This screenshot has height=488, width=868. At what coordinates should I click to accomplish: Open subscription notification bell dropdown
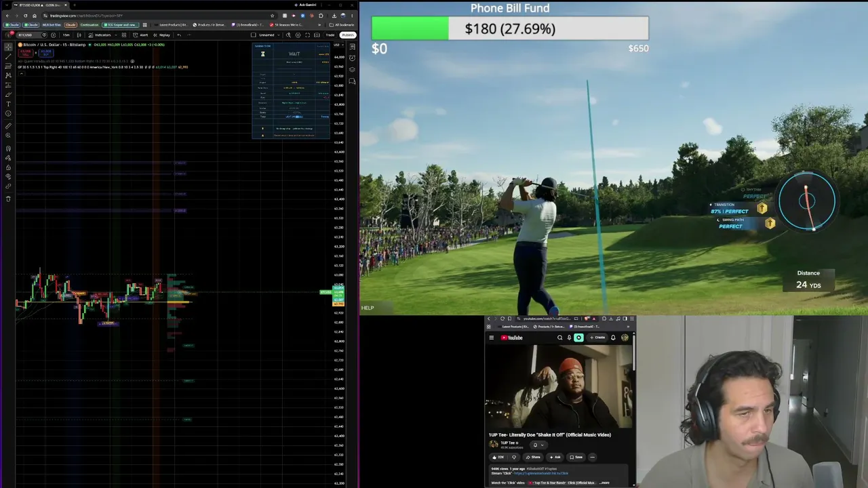538,445
